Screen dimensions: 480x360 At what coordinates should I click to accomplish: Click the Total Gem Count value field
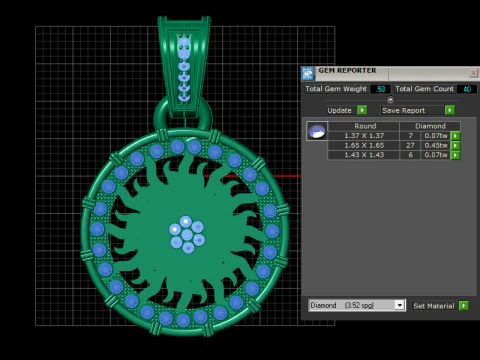[x=467, y=89]
